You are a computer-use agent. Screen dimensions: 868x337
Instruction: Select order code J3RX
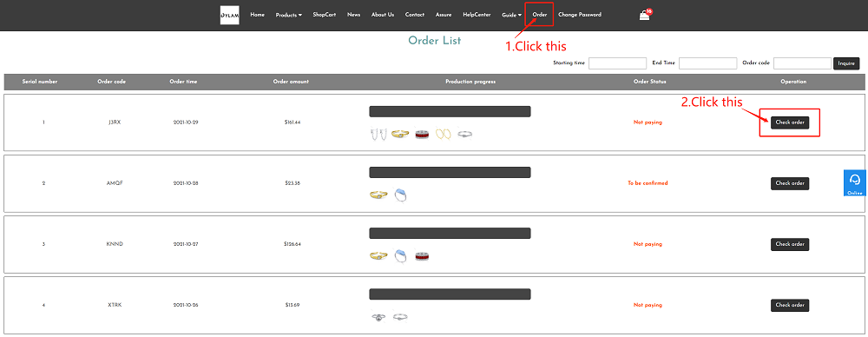pyautogui.click(x=115, y=122)
